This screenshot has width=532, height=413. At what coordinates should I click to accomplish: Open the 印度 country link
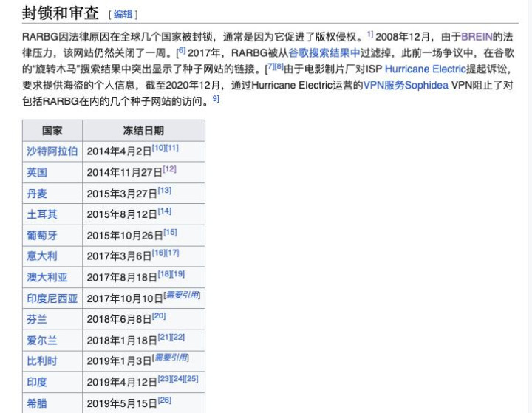click(37, 382)
